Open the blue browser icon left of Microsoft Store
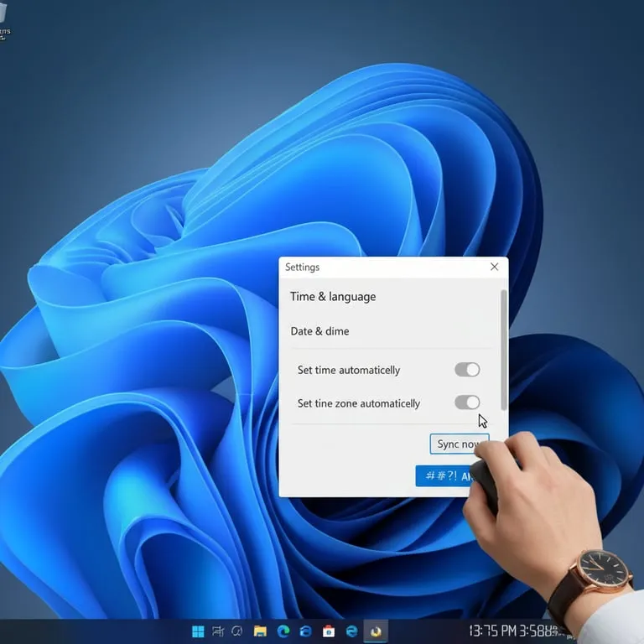The height and width of the screenshot is (644, 644). pos(305,631)
